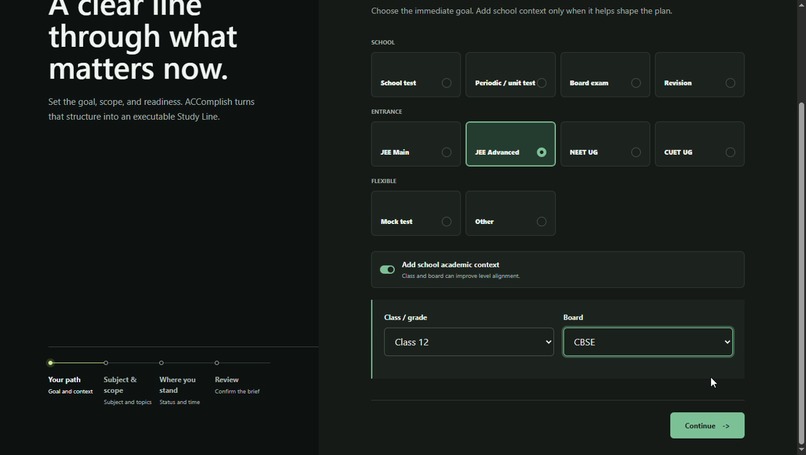Click the 'Confirm the brief' subtitle
The image size is (806, 455).
coord(237,391)
